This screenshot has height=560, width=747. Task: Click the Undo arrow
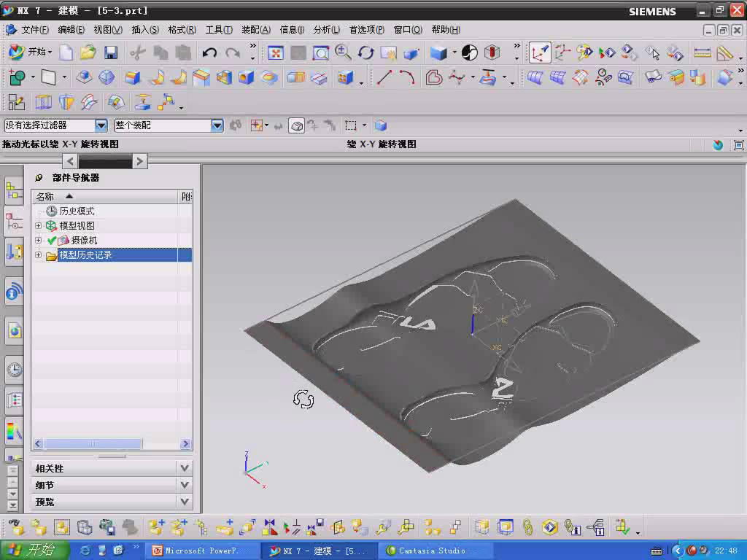(x=209, y=52)
